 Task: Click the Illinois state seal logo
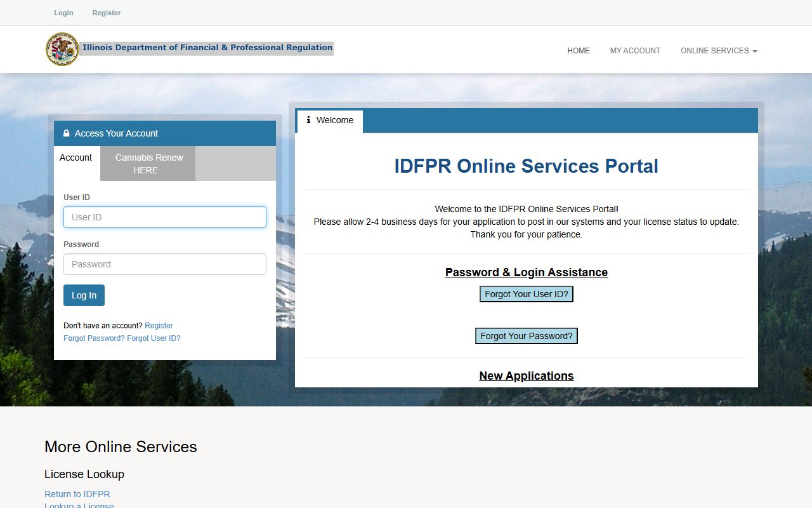(62, 50)
